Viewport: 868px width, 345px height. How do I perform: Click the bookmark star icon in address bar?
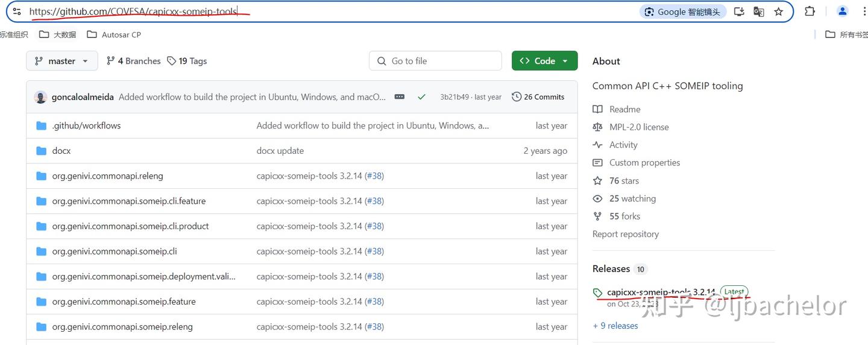tap(778, 11)
